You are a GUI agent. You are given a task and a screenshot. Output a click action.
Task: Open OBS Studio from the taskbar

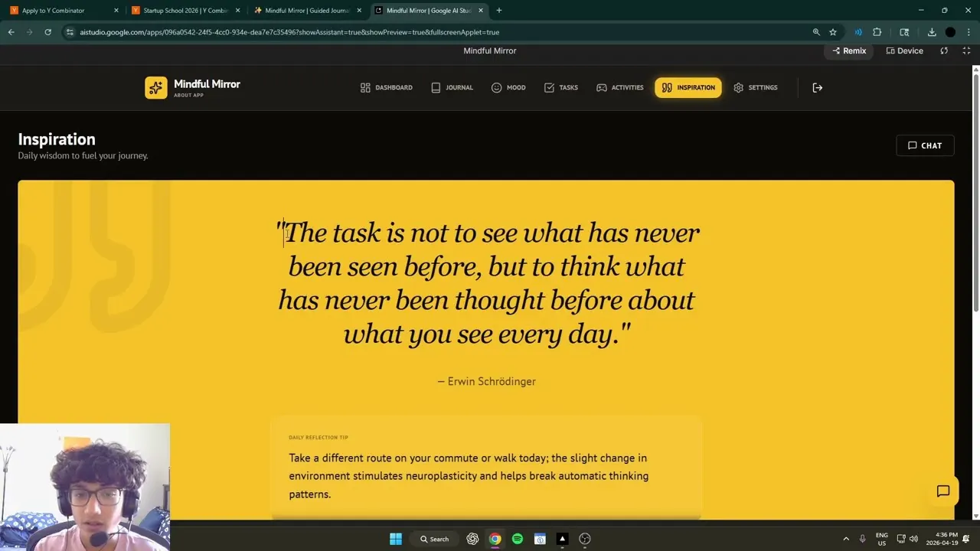[x=585, y=539]
